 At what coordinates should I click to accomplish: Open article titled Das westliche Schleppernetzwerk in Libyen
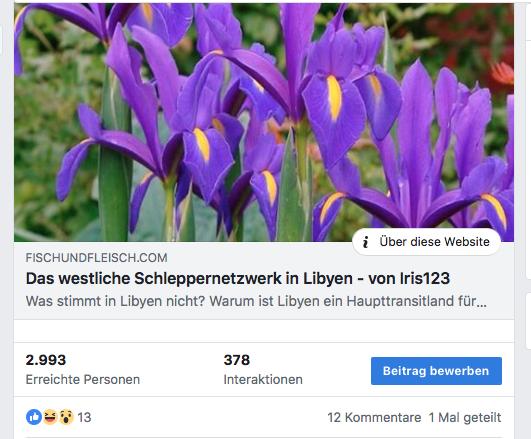tap(238, 278)
